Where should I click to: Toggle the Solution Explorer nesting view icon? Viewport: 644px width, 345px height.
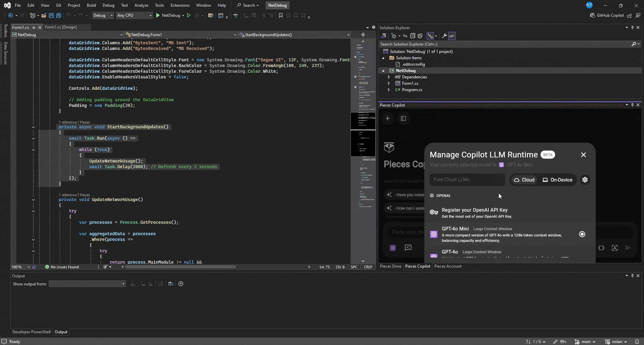click(x=430, y=36)
